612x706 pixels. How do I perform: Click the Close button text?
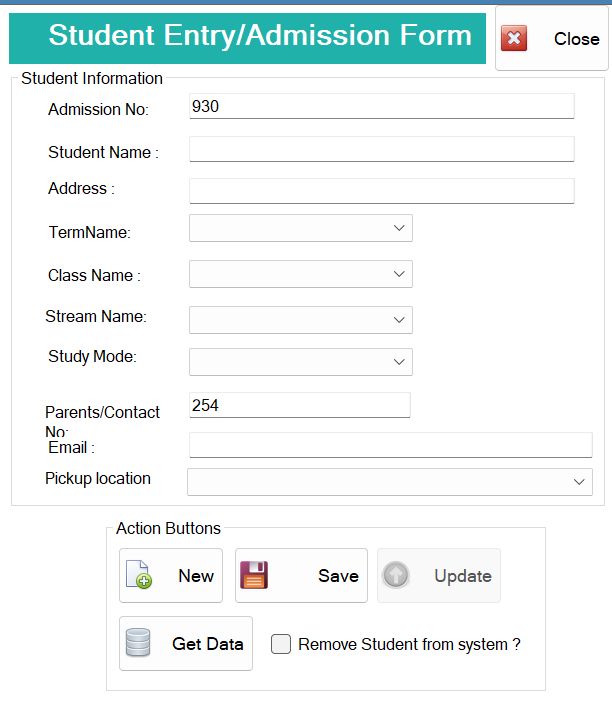[x=576, y=39]
